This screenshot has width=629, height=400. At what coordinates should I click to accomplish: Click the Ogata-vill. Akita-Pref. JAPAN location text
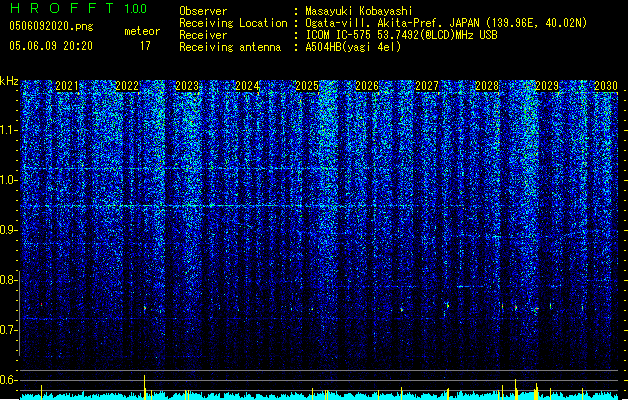pyautogui.click(x=446, y=23)
